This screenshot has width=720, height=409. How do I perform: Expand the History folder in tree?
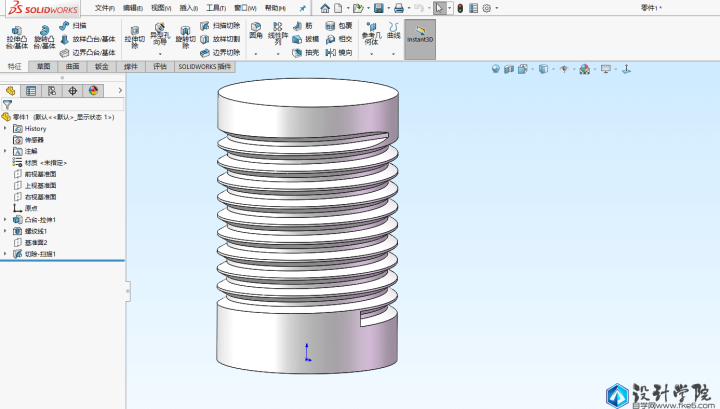(x=5, y=128)
